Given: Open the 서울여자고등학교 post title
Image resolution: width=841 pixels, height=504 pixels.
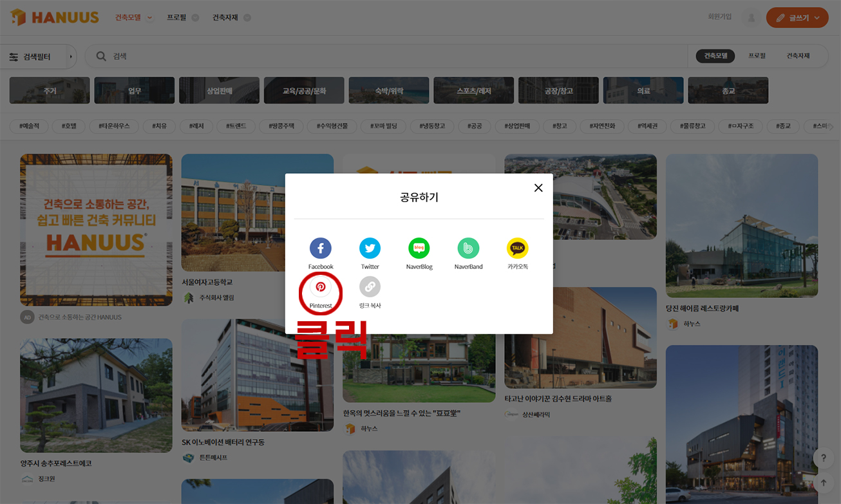Looking at the screenshot, I should (x=207, y=282).
